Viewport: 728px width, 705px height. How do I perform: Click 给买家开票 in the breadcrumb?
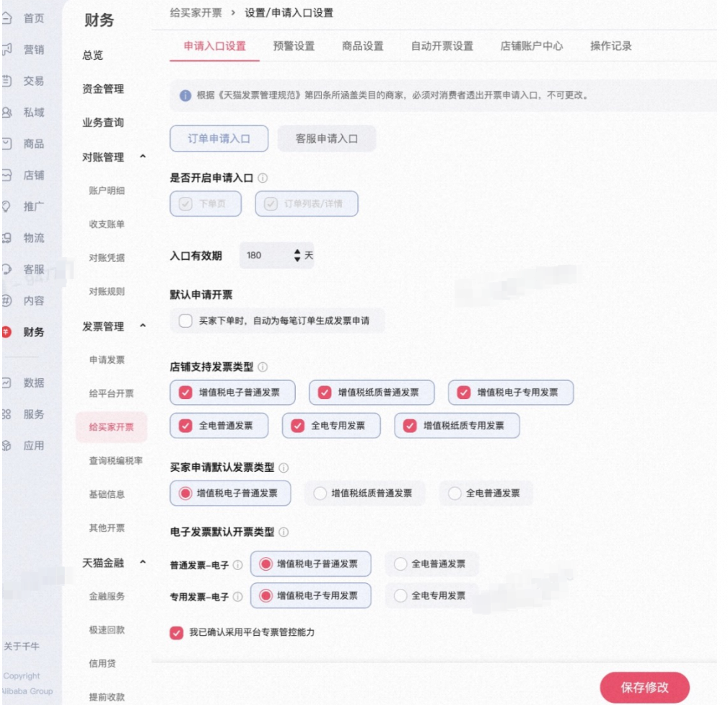click(196, 13)
